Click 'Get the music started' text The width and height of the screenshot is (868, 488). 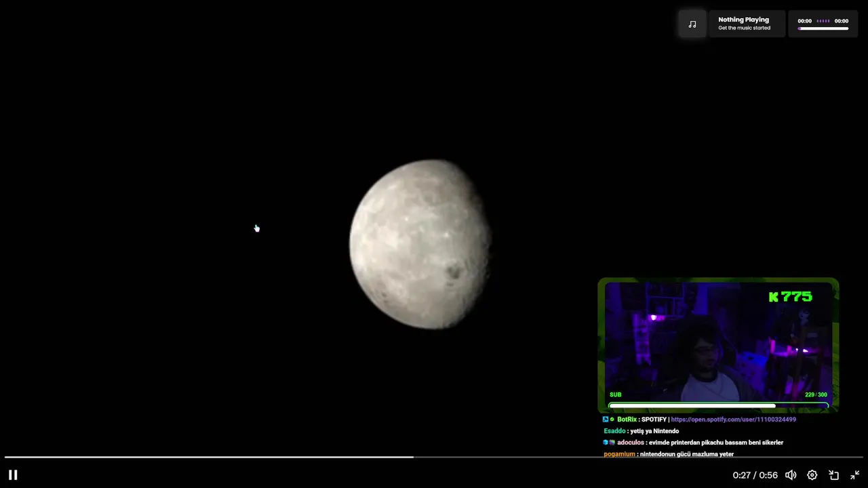click(744, 28)
